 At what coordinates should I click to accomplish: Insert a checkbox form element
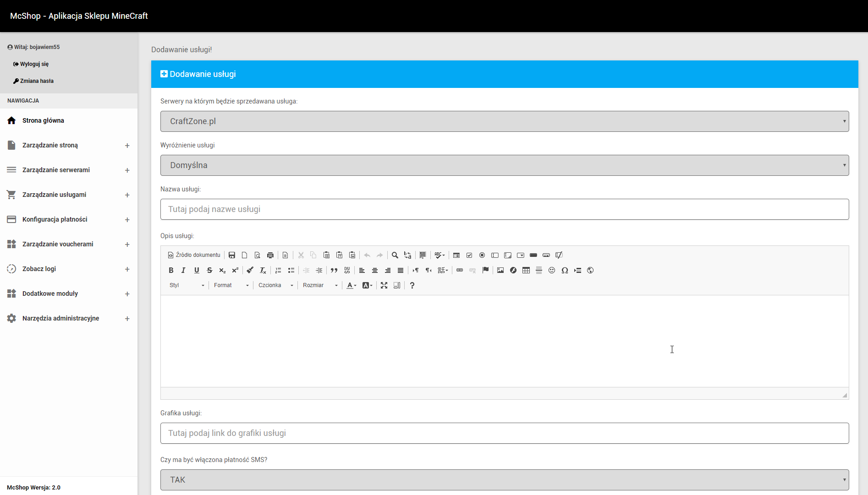pyautogui.click(x=469, y=255)
